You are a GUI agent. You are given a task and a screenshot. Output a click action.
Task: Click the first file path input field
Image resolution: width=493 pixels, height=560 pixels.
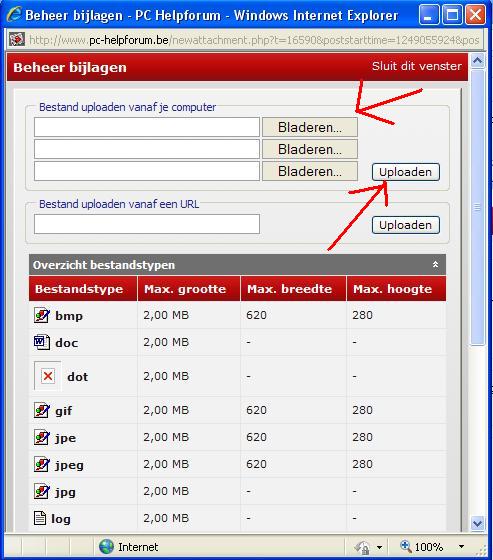click(x=147, y=127)
